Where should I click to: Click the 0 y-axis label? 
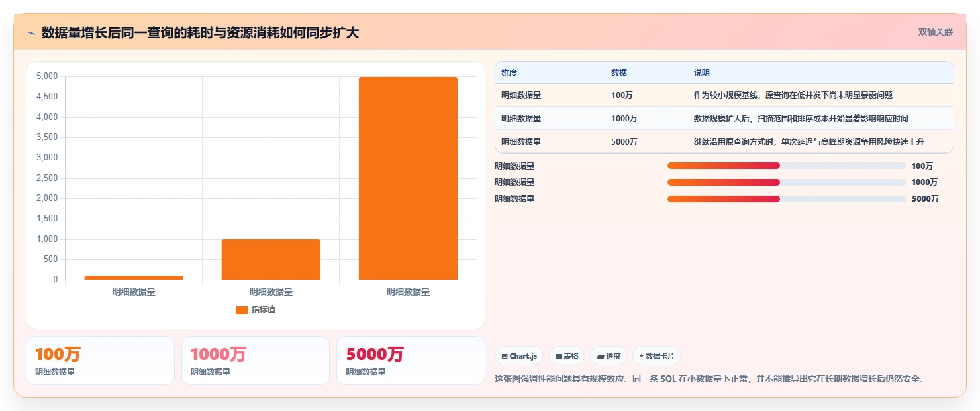click(x=56, y=280)
